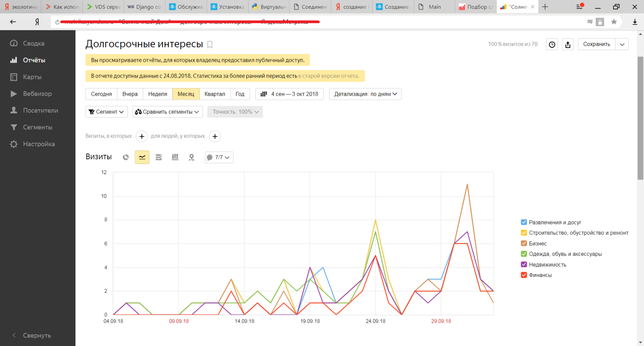Toggle the Недвижимость purple legend swatch
Image resolution: width=644 pixels, height=346 pixels.
pos(524,265)
